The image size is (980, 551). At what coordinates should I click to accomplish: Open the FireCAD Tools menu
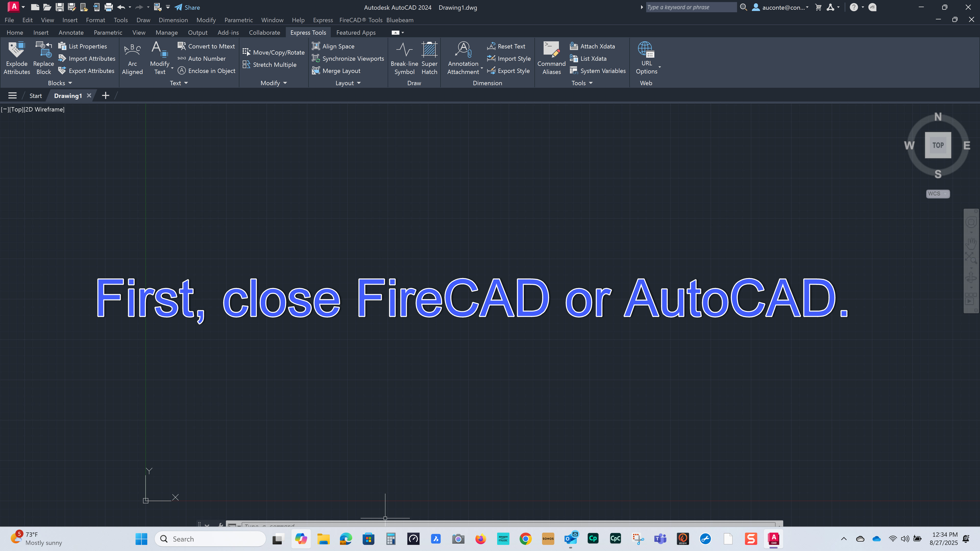(360, 20)
